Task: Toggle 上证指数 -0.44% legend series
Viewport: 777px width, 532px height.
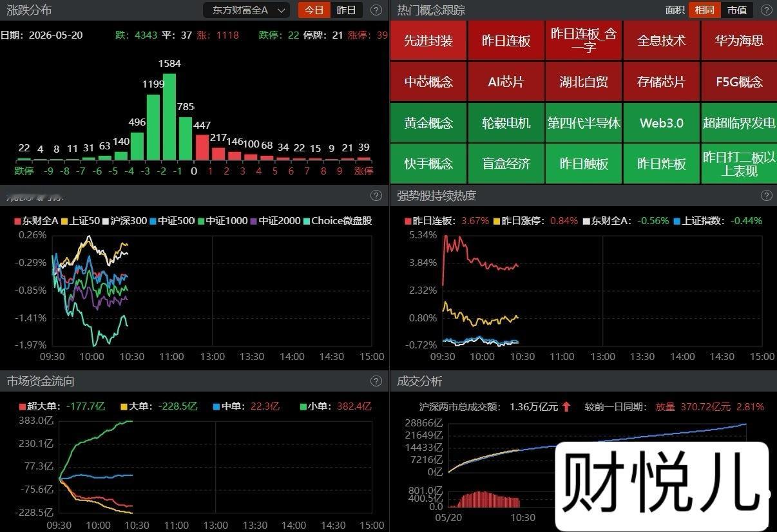Action: click(718, 221)
